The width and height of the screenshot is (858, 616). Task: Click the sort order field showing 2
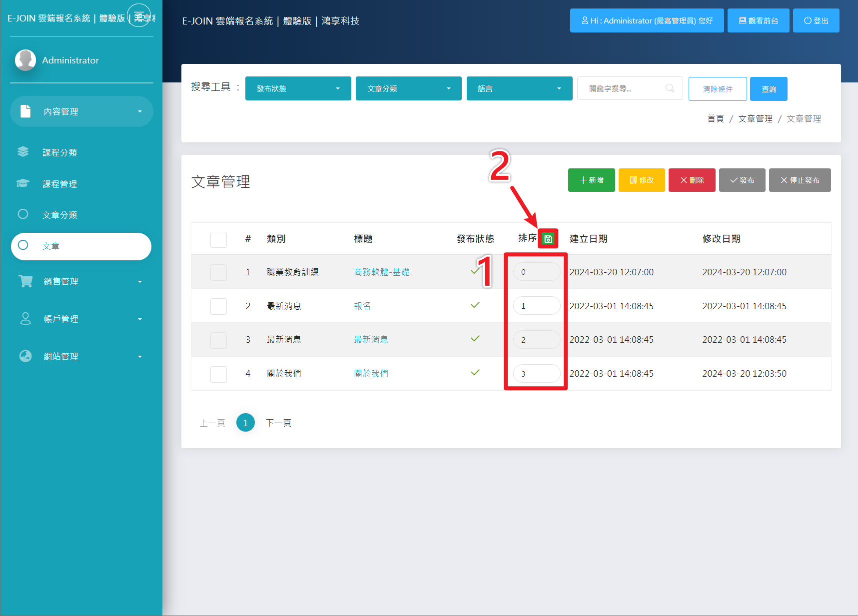(x=536, y=340)
